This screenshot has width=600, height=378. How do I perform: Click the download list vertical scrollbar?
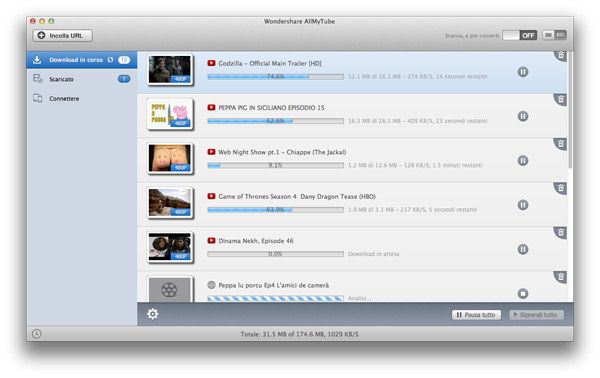pyautogui.click(x=570, y=111)
